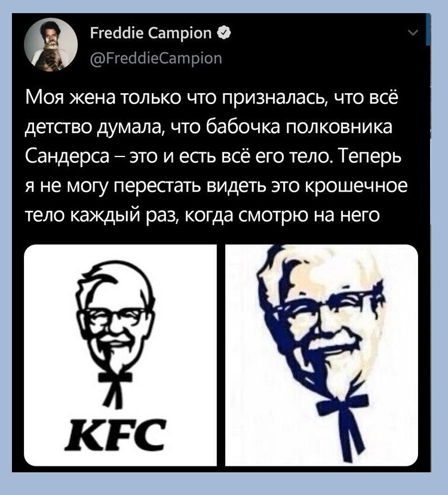Click the verified badge beside Freddie Campion
This screenshot has height=495, width=448.
coord(224,33)
